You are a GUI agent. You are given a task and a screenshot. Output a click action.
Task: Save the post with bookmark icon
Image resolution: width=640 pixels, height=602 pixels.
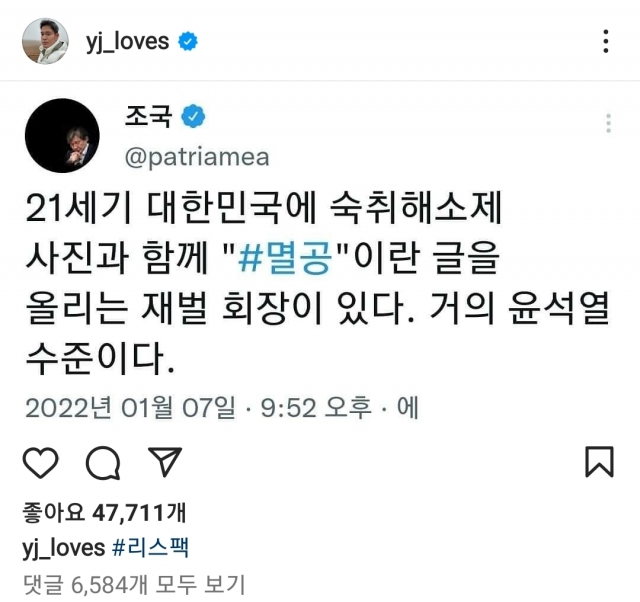pos(599,462)
